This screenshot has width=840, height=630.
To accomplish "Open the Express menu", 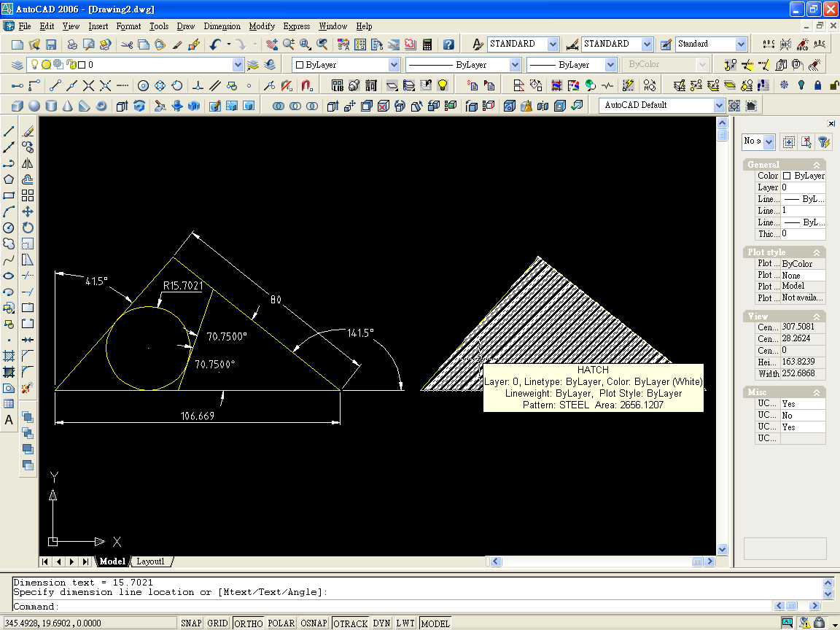I will click(297, 26).
